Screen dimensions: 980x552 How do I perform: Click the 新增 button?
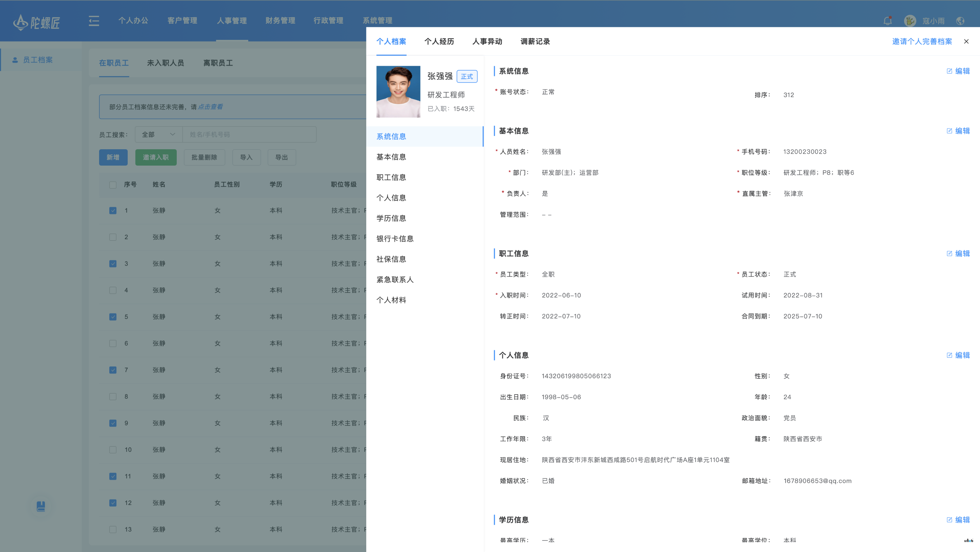[113, 157]
